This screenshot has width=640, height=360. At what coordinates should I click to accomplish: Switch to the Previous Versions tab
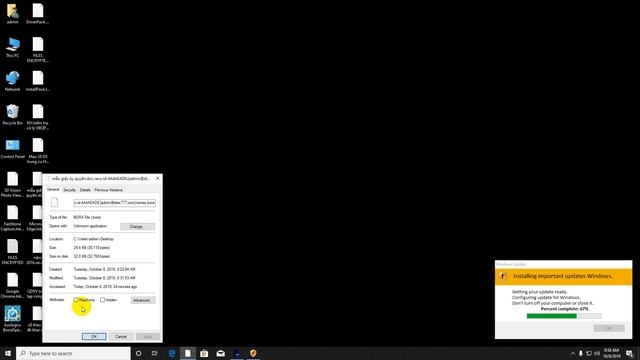(109, 190)
